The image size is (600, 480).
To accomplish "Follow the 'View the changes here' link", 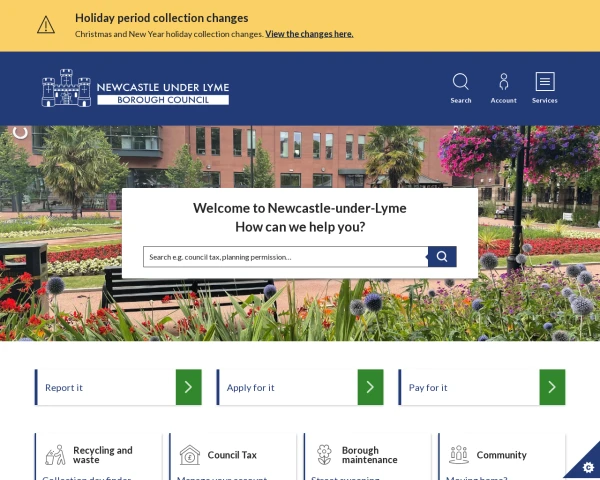I will 309,34.
